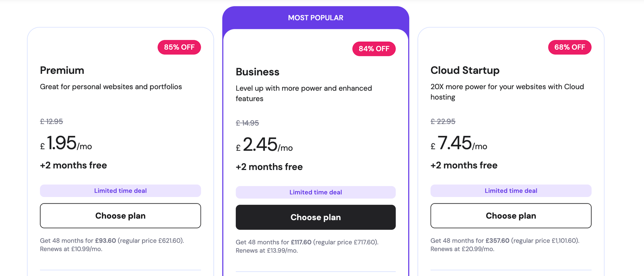Click the MOST POPULAR banner
644x276 pixels.
click(316, 18)
